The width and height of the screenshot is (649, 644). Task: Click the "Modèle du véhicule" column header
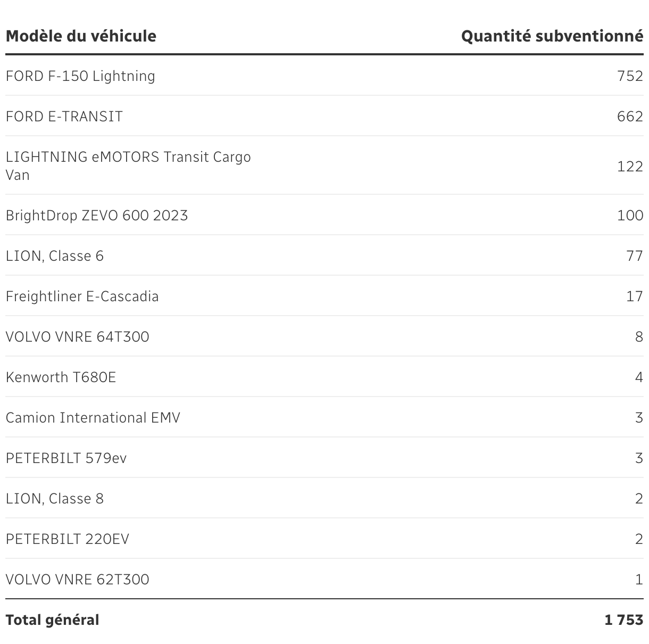click(81, 36)
